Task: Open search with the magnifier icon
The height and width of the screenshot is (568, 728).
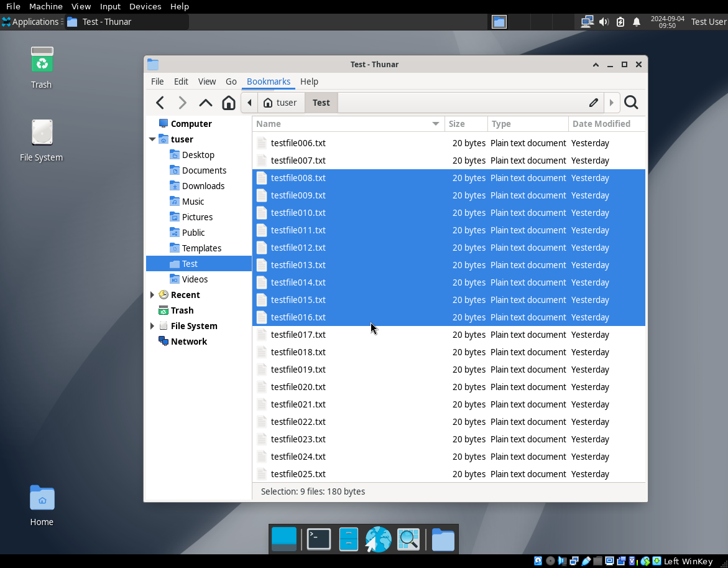Action: point(631,103)
